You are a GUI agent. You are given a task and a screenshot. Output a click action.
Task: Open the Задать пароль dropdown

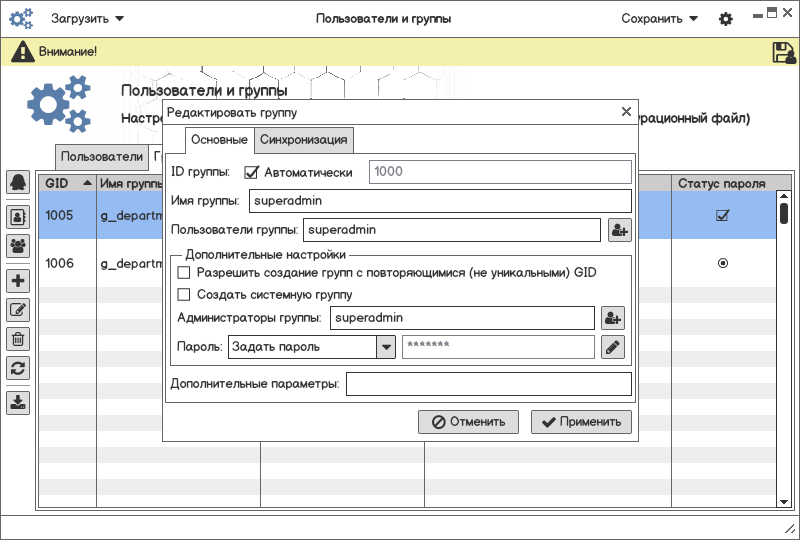(386, 347)
